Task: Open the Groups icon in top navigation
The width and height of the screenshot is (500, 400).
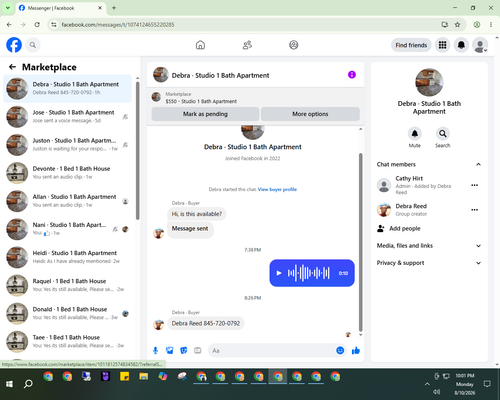Action: click(x=294, y=45)
